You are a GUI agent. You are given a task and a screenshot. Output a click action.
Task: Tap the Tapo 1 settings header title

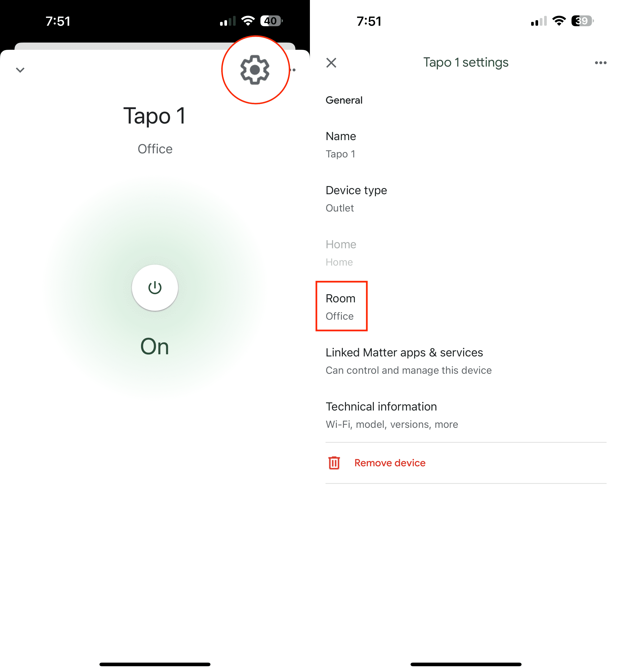pos(466,62)
